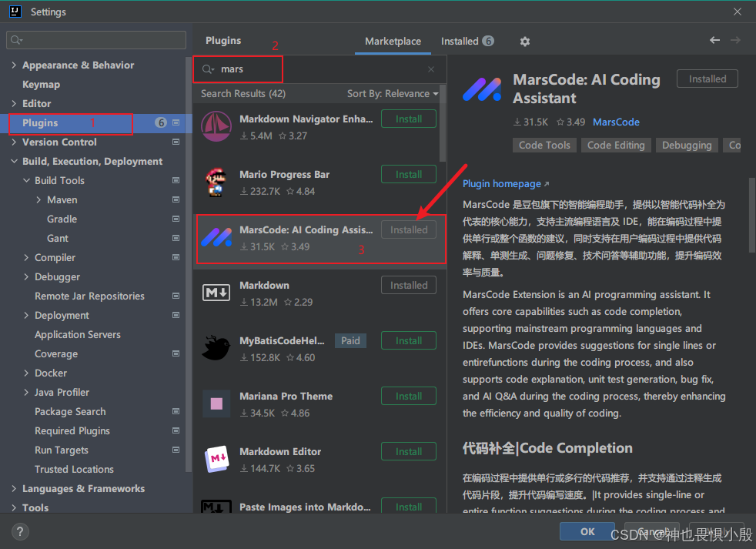Open the help question mark button
The height and width of the screenshot is (549, 756).
click(20, 531)
